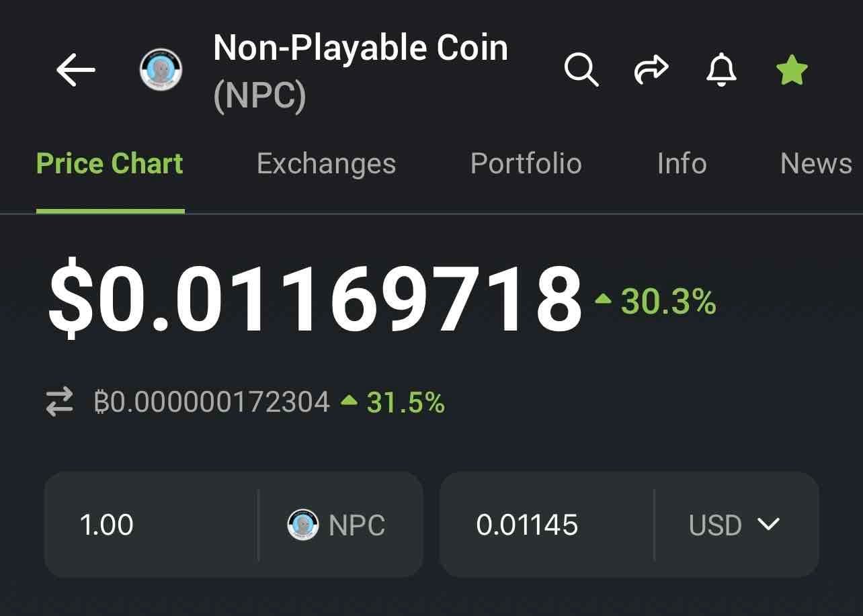
Task: Go back using the left arrow
Action: (x=75, y=70)
